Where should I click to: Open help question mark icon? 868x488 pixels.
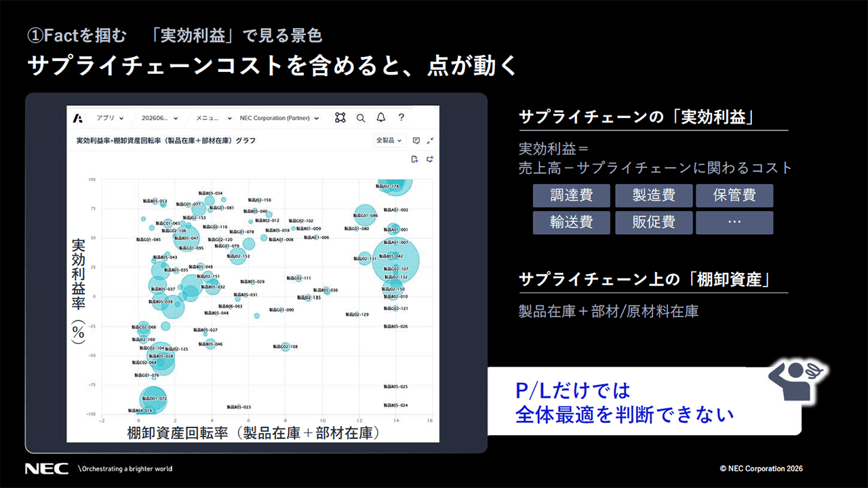click(401, 117)
